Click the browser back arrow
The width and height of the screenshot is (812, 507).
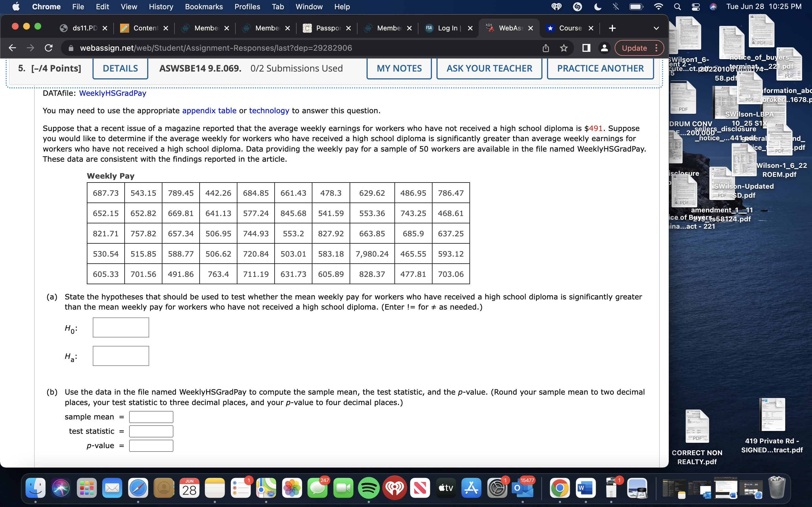pyautogui.click(x=12, y=48)
